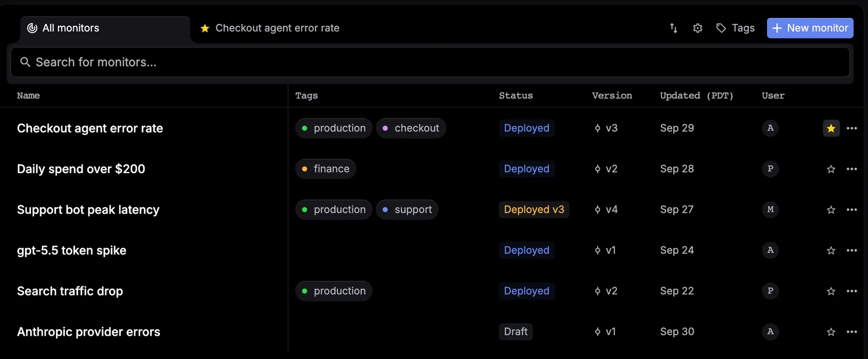
Task: Click user avatar P on Daily spend row
Action: click(770, 169)
